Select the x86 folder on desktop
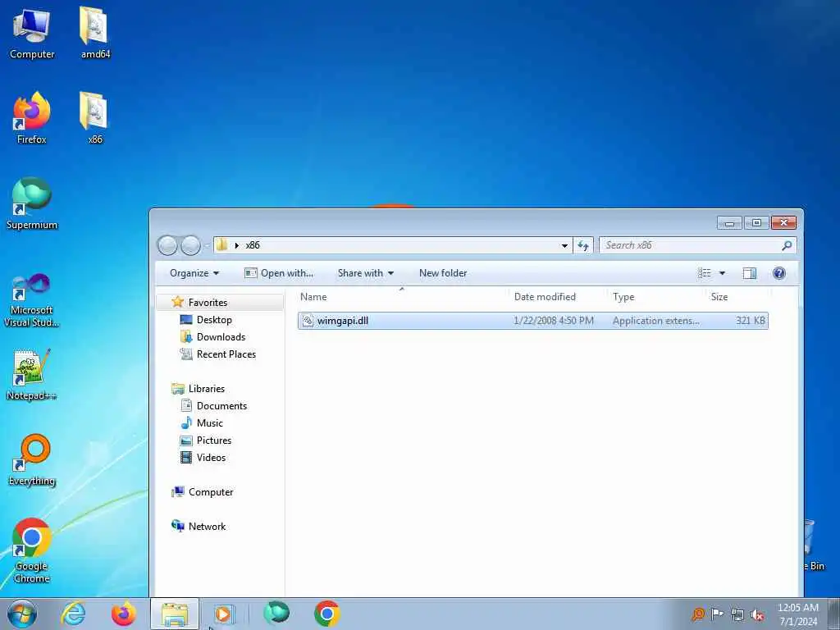The height and width of the screenshot is (630, 840). pos(95,118)
